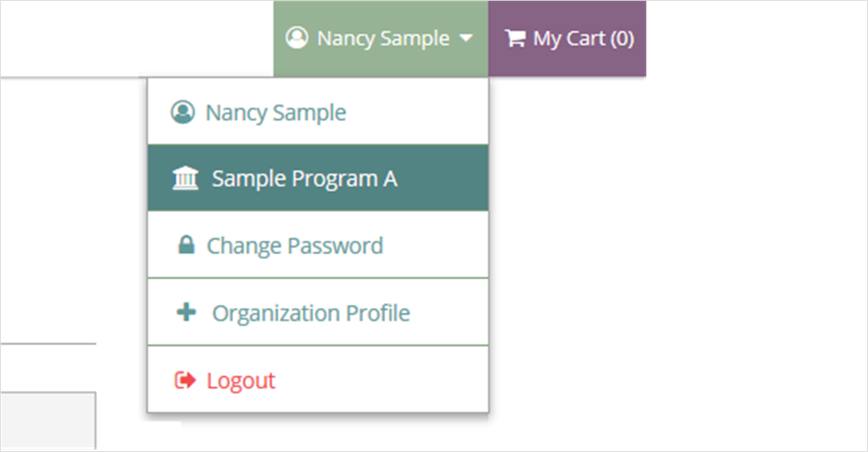The image size is (868, 452).
Task: Open the Change Password menu option
Action: coord(319,245)
